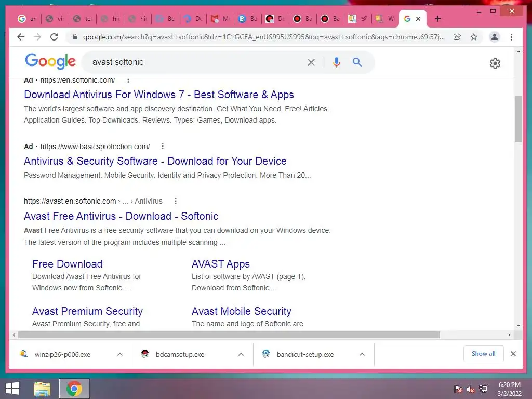Go back to the previous page
The height and width of the screenshot is (399, 532).
click(21, 37)
